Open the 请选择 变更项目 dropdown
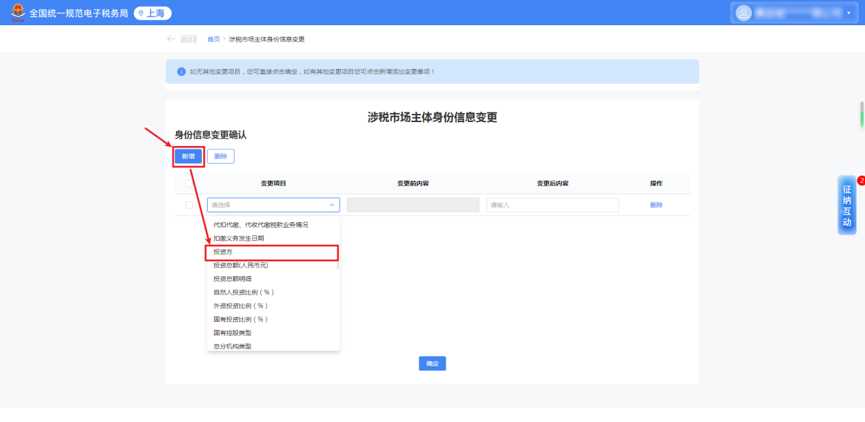The height and width of the screenshot is (422, 865). pyautogui.click(x=274, y=205)
